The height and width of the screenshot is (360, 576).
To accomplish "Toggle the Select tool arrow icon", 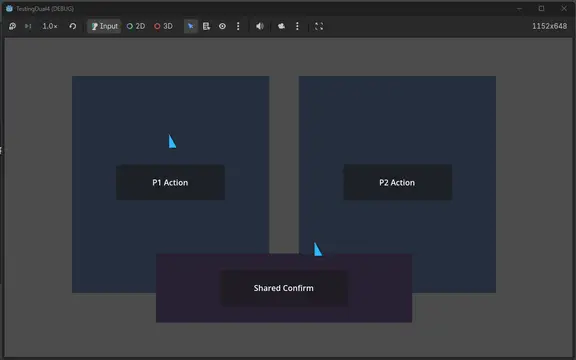I will 191,26.
